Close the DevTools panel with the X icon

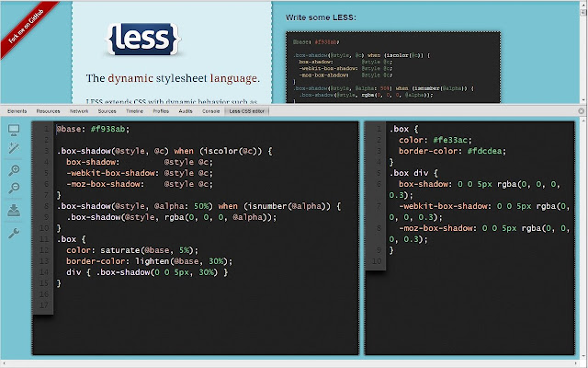(x=581, y=110)
